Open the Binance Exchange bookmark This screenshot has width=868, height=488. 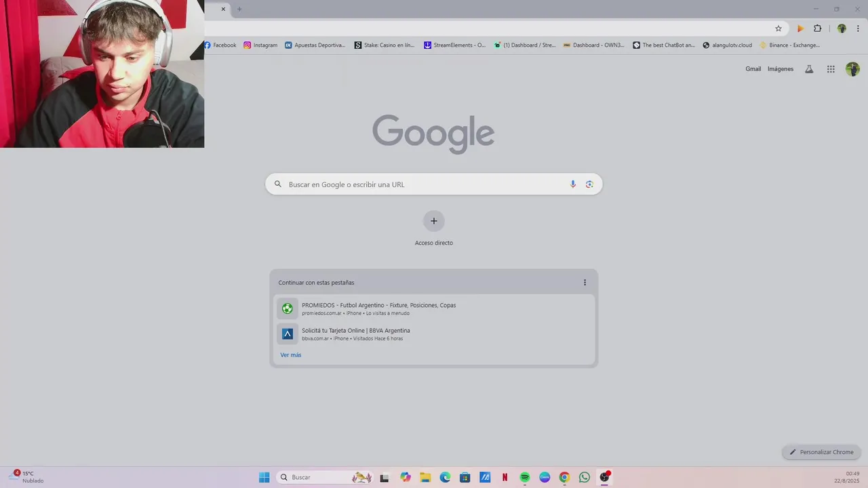(x=790, y=45)
